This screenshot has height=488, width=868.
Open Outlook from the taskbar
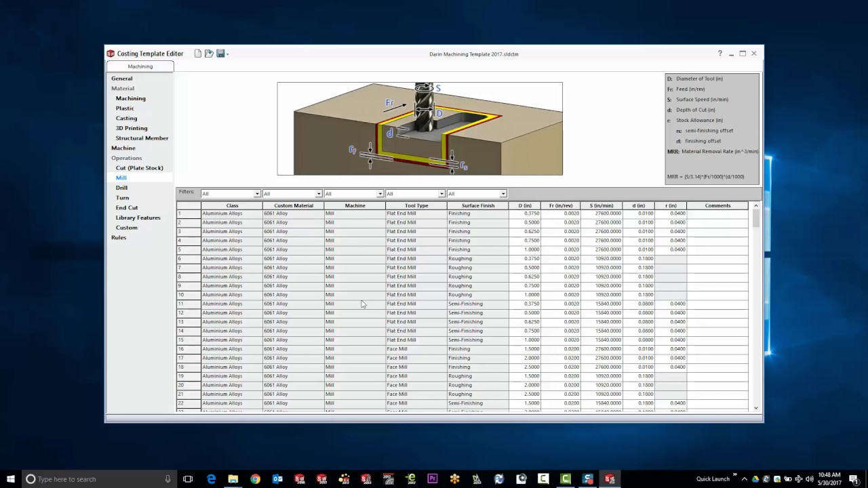point(277,479)
